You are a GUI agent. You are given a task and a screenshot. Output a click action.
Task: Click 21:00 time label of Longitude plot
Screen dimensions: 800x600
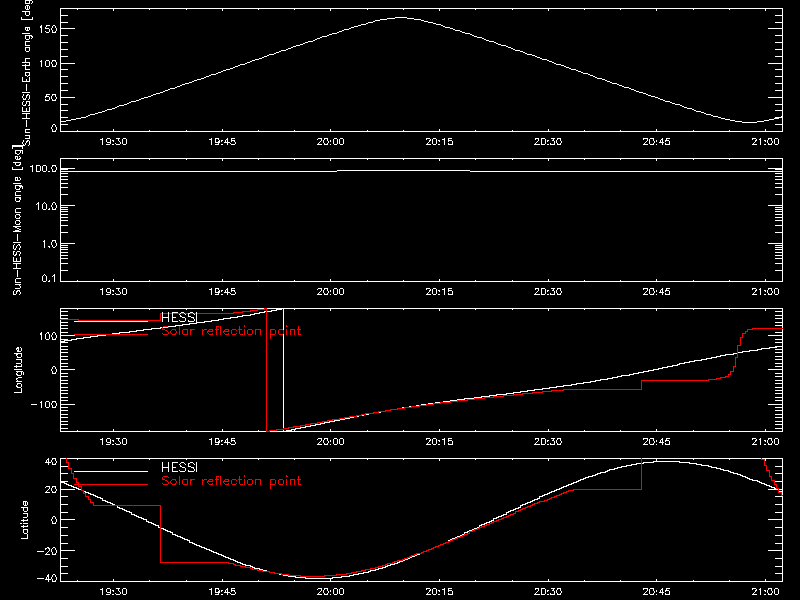765,441
